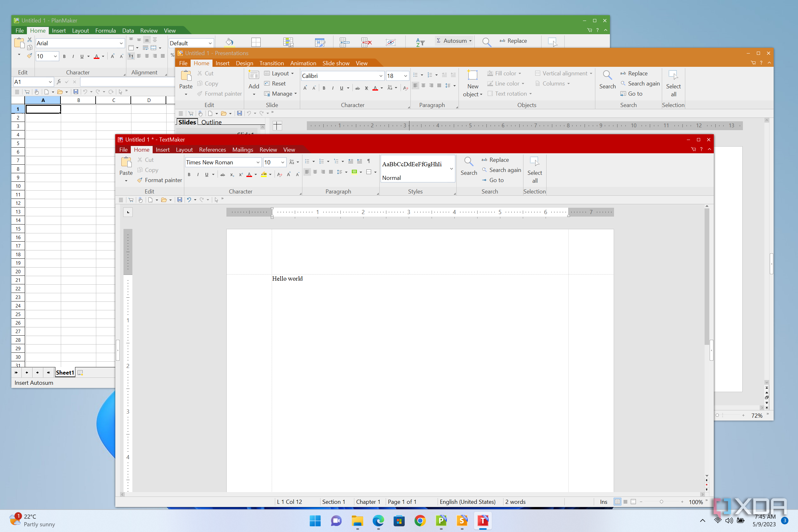Toggle bold formatting in TextMaker

(x=189, y=175)
